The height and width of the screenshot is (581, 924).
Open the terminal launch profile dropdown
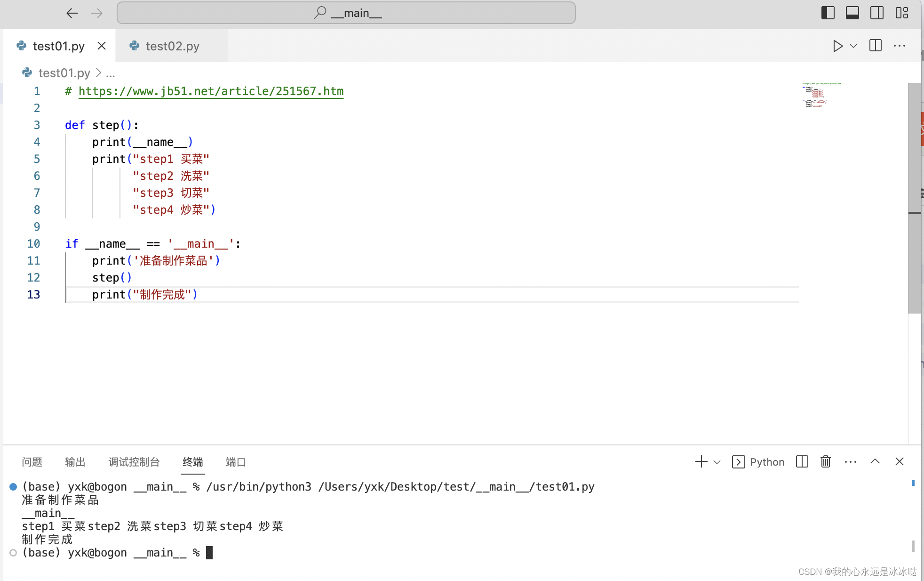(717, 462)
